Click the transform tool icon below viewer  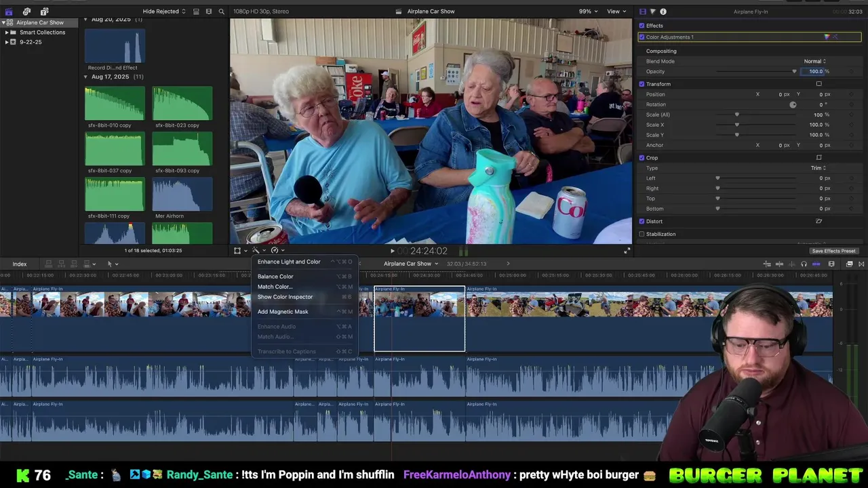[237, 251]
